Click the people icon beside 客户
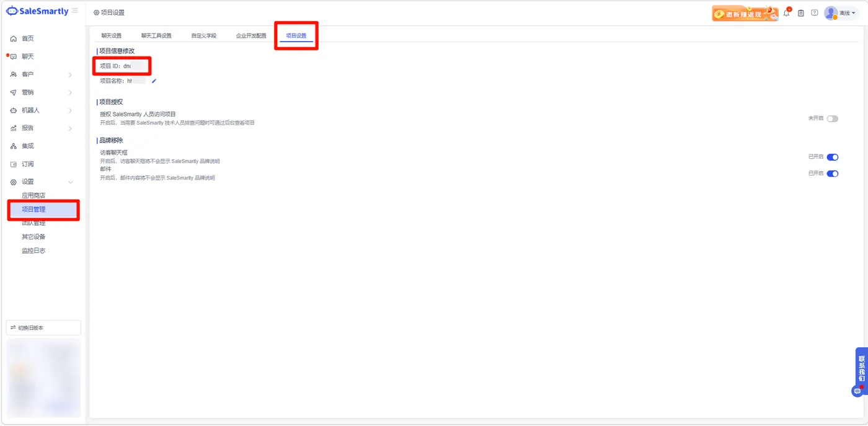This screenshot has height=426, width=868. 14,74
